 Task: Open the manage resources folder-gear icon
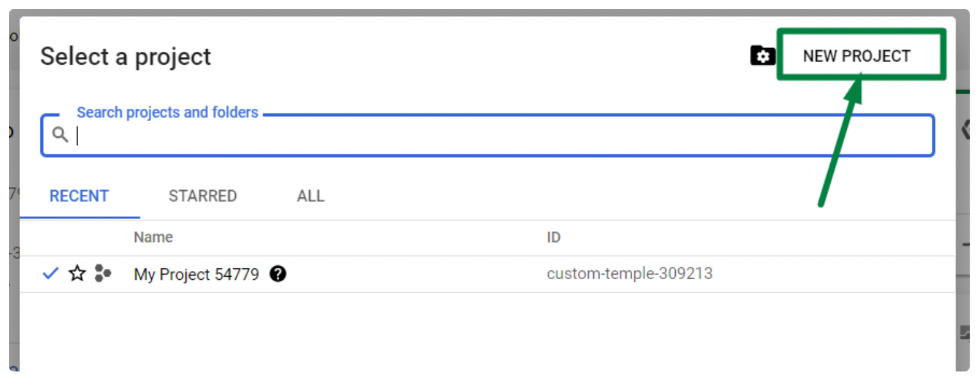(x=762, y=56)
